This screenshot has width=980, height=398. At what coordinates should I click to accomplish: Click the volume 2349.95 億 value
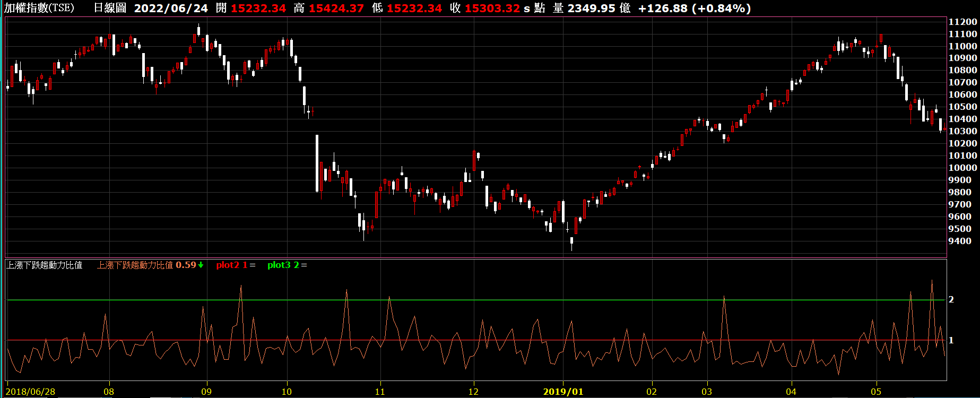click(x=598, y=8)
